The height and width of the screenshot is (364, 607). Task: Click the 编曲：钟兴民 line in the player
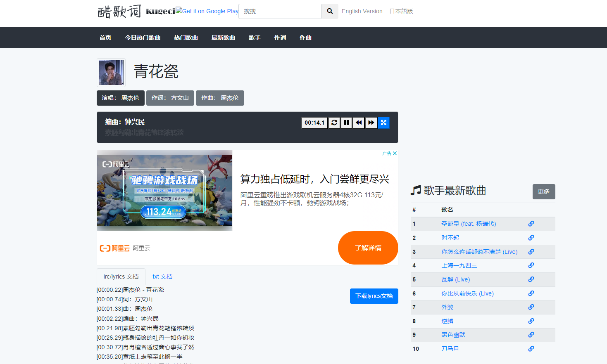[x=125, y=122]
